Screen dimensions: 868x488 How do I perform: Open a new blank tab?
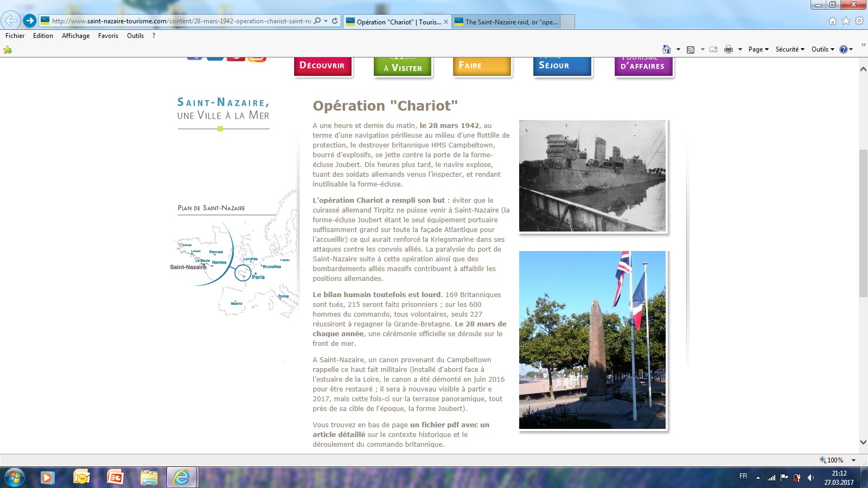(x=567, y=22)
